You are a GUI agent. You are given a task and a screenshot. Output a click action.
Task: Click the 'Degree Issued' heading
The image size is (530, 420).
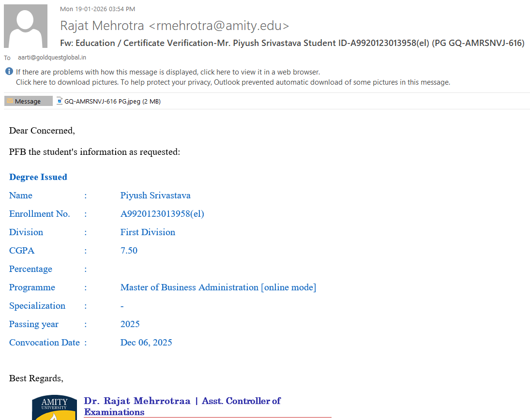[x=38, y=177]
